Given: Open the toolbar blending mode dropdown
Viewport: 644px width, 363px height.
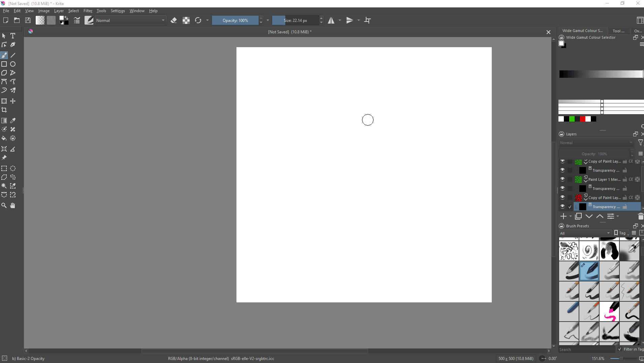Looking at the screenshot, I should pos(130,21).
